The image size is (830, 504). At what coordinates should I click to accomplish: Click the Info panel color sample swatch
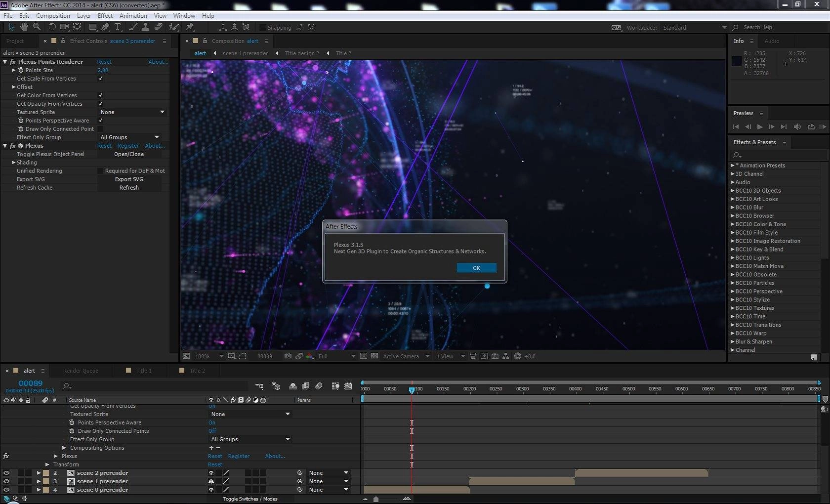click(x=736, y=61)
